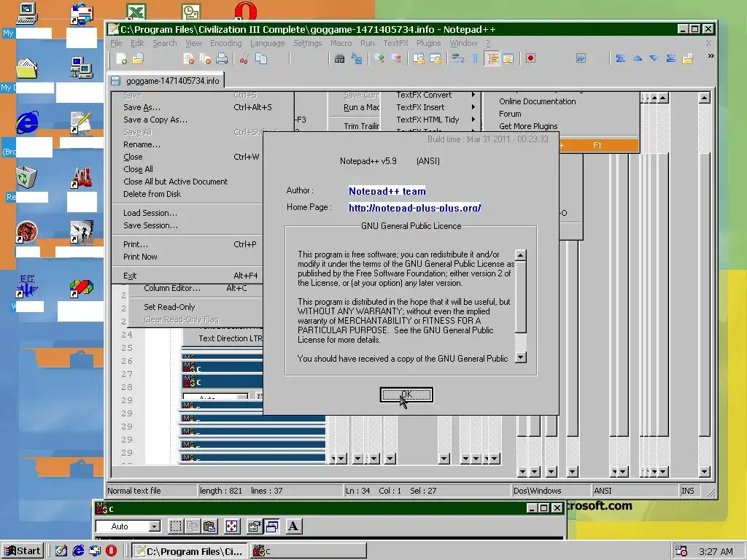
Task: Choose Load Session... menu entry
Action: (188, 213)
